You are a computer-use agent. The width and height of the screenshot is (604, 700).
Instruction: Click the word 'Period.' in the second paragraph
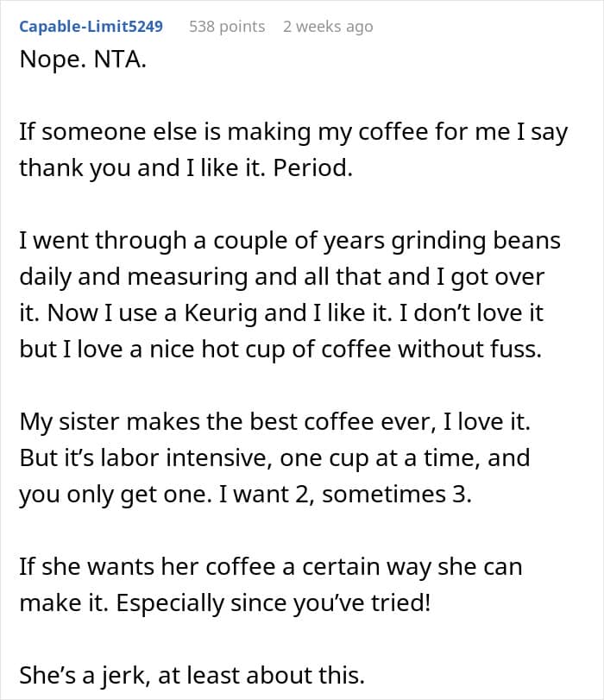312,168
